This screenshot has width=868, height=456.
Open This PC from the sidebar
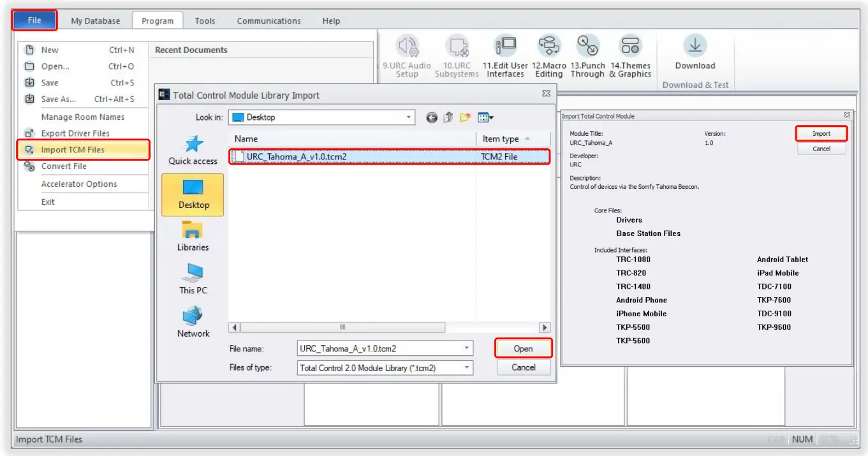[x=193, y=277]
